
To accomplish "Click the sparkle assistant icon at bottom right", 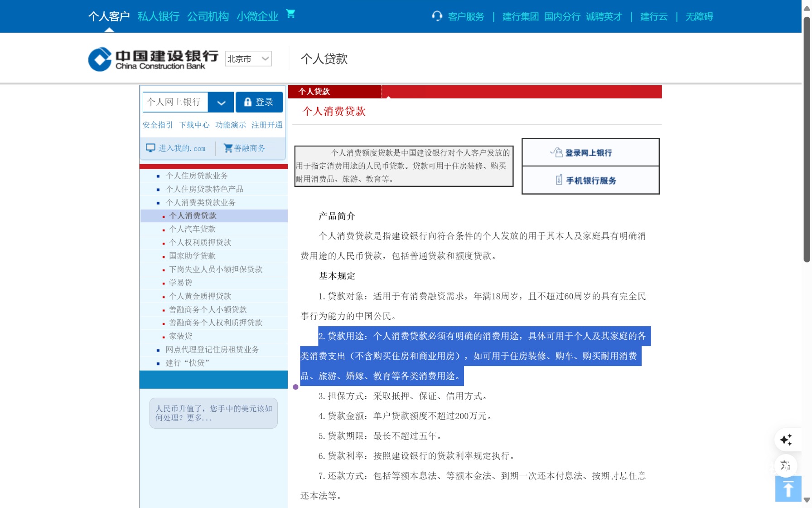I will [787, 440].
